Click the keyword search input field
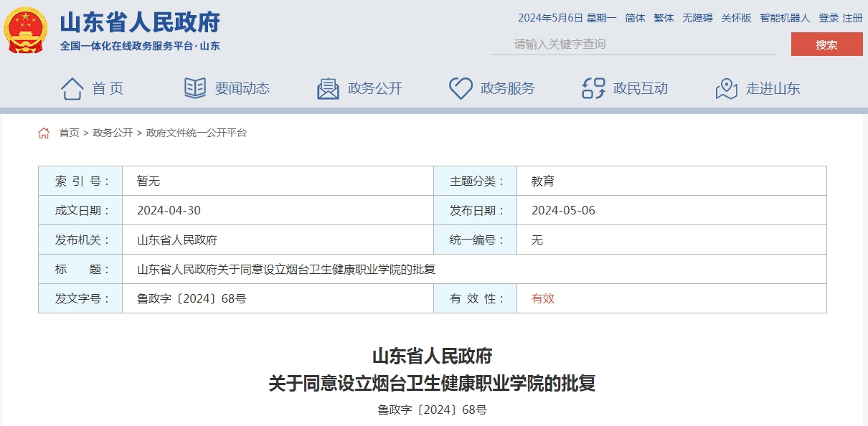 pos(631,44)
